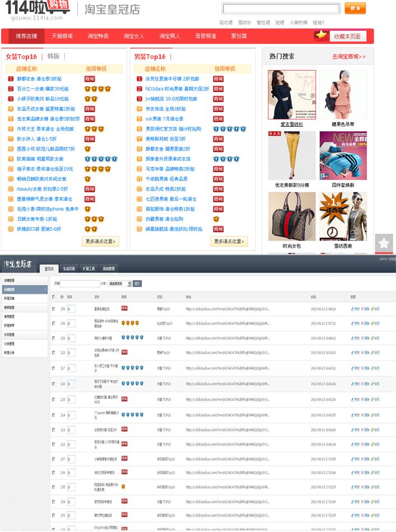Select 母婴频道 in the red navigation bar
This screenshot has height=532, width=396.
(206, 36)
